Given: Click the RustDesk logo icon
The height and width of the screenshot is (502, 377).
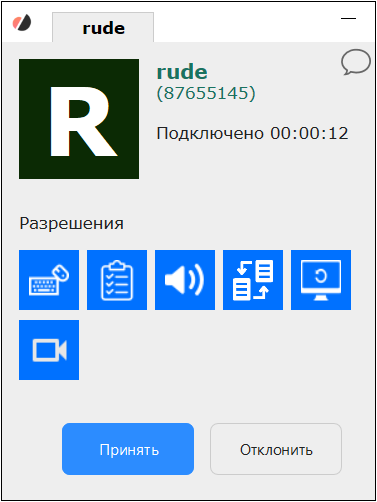Looking at the screenshot, I should [x=22, y=23].
